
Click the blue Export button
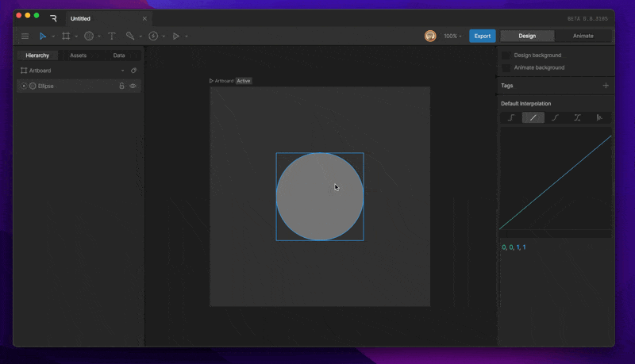[x=483, y=36]
